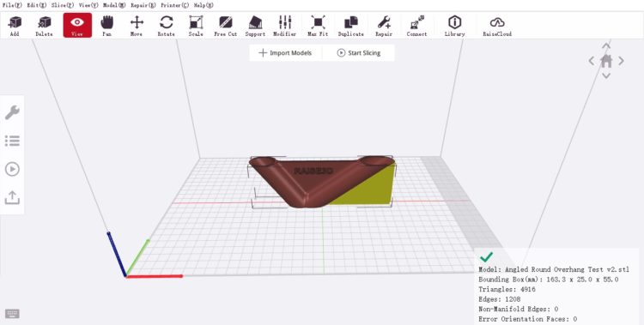Open the Printer menu
This screenshot has width=644, height=325.
(x=174, y=5)
